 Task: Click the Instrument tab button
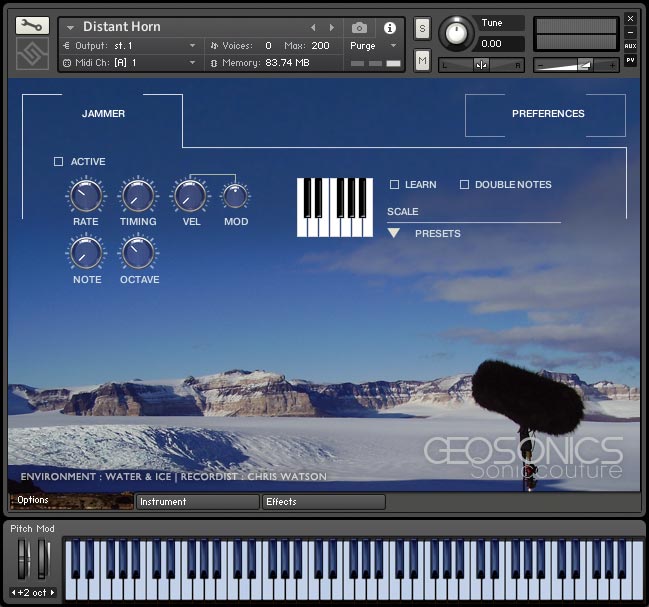(197, 502)
